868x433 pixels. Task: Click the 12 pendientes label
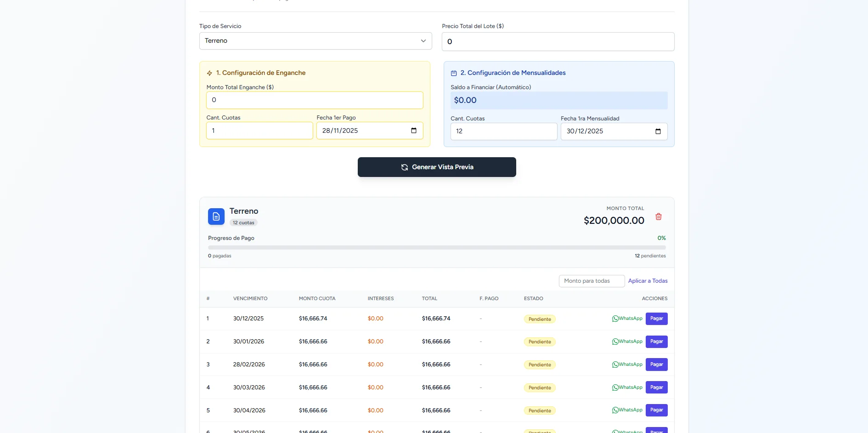(x=650, y=256)
